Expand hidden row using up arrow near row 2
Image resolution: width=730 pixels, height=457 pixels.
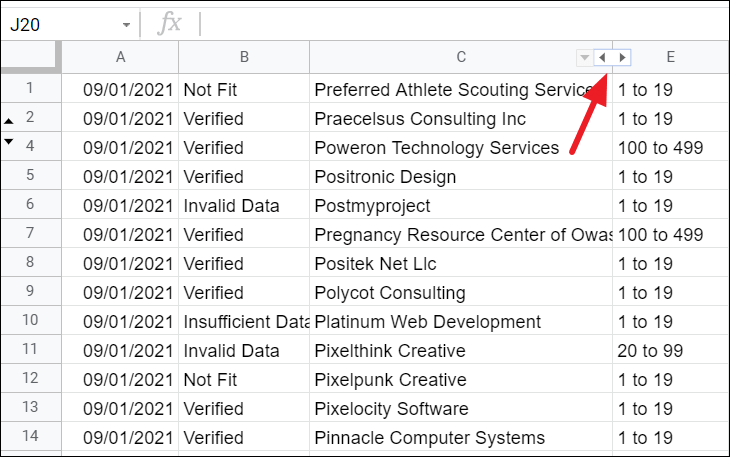[8, 121]
